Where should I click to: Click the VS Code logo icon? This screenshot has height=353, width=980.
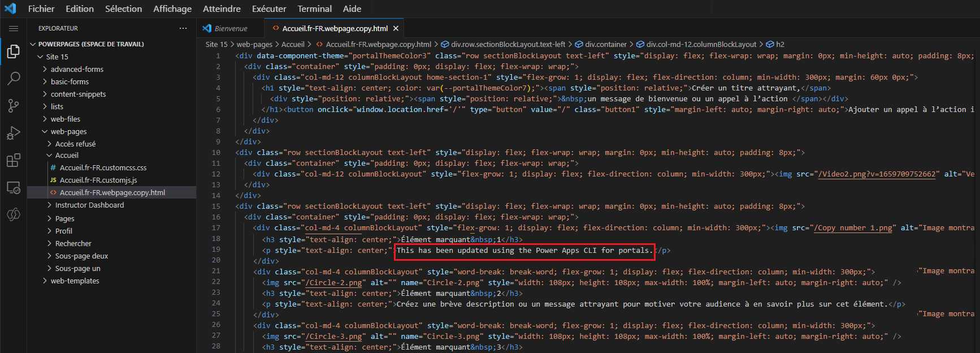[x=10, y=8]
